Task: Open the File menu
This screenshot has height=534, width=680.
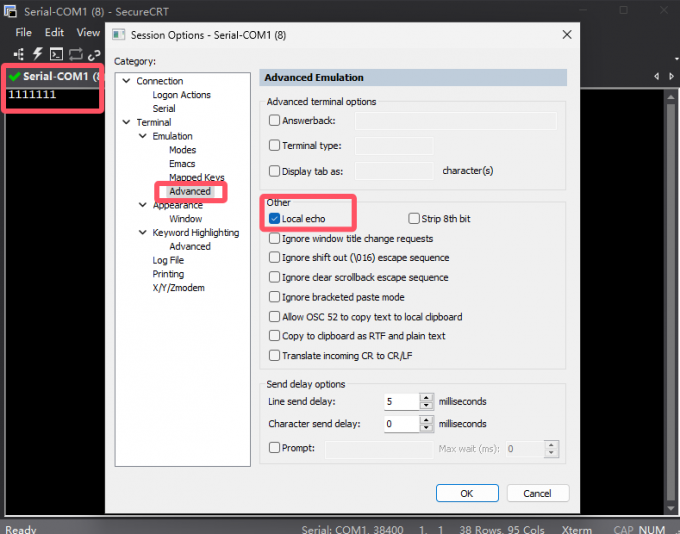Action: click(23, 33)
